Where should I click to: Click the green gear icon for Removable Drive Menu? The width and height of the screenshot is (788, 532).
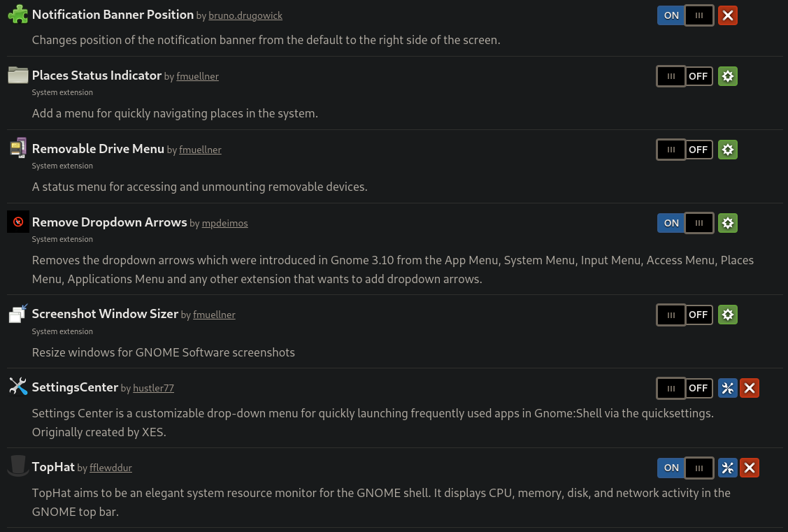tap(728, 150)
